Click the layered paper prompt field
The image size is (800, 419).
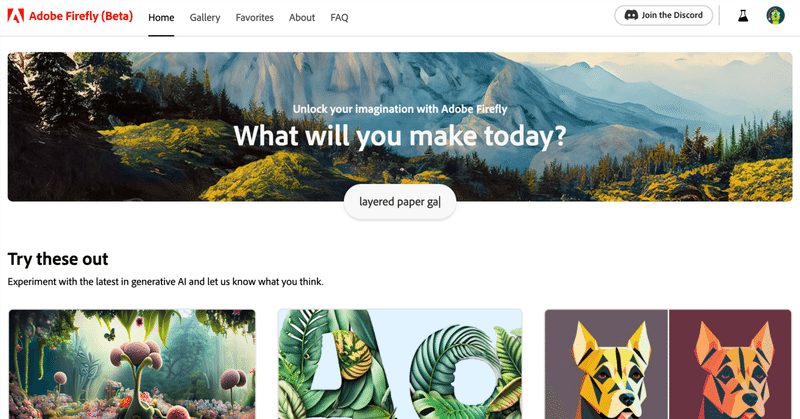(399, 202)
